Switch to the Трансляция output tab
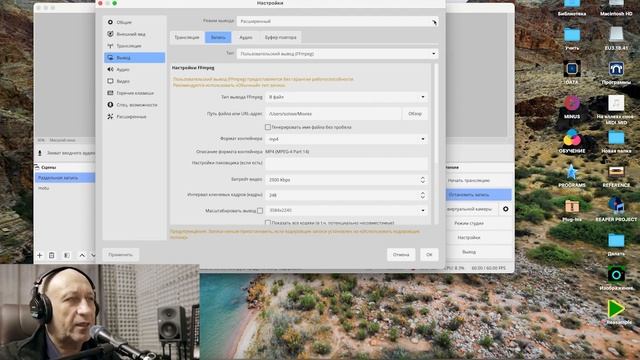This screenshot has height=360, width=640. point(187,37)
